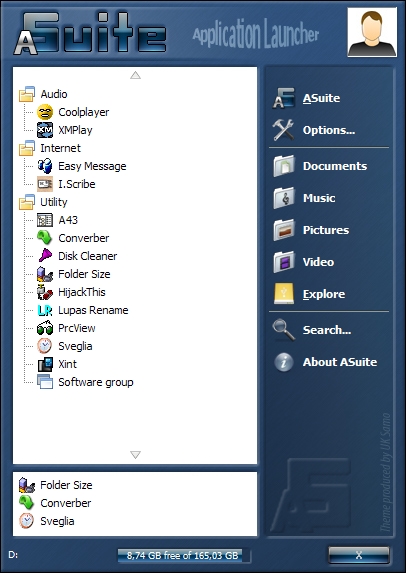Screen dimensions: 406x573
Task: Click the free disk space bar
Action: click(x=184, y=555)
